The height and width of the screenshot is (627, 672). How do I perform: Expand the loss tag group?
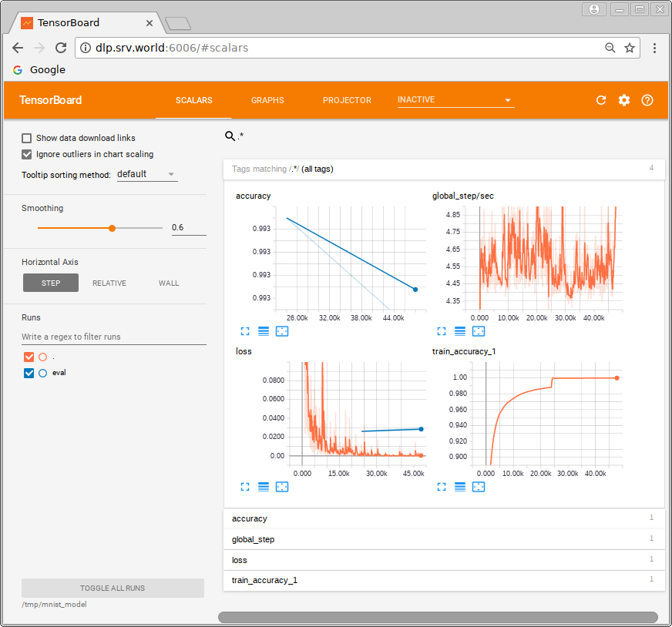444,560
